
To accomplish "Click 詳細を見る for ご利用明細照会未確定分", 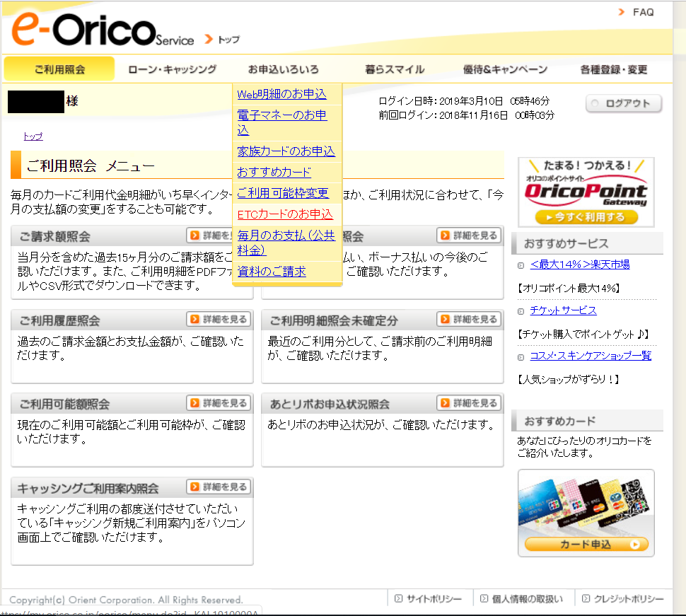I will pos(469,320).
